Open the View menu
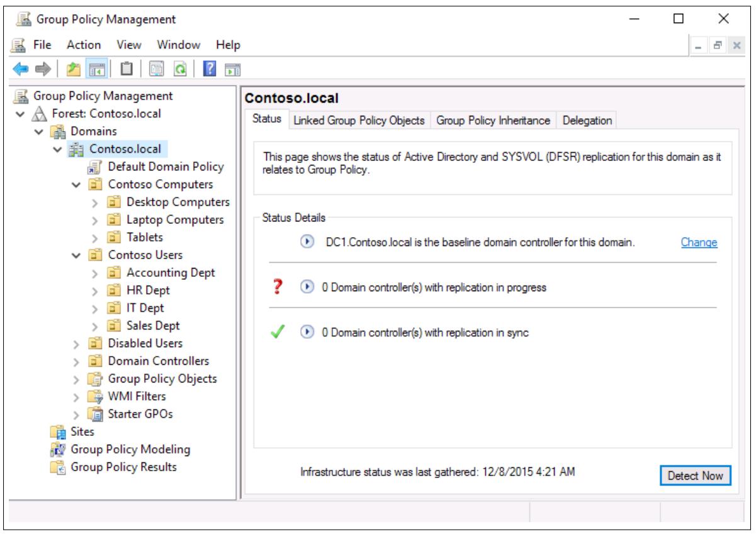The image size is (756, 534). coord(128,45)
